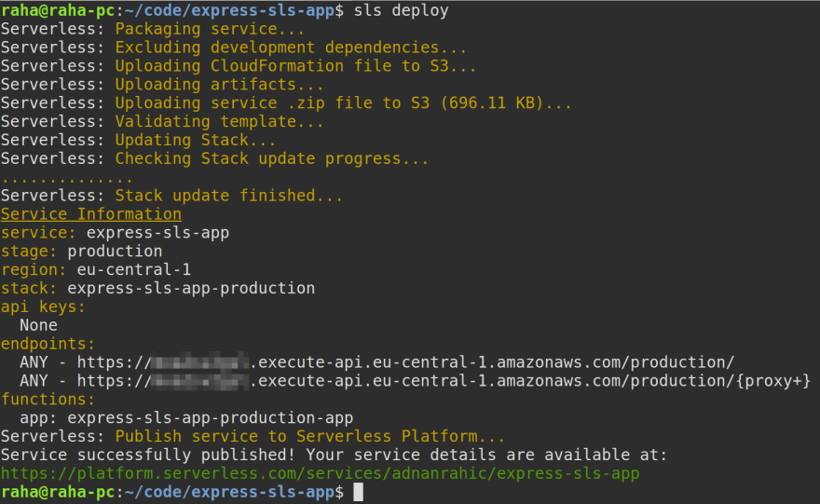The height and width of the screenshot is (504, 820).
Task: Click the 'express-sls-app-production' stack value
Action: [191, 289]
